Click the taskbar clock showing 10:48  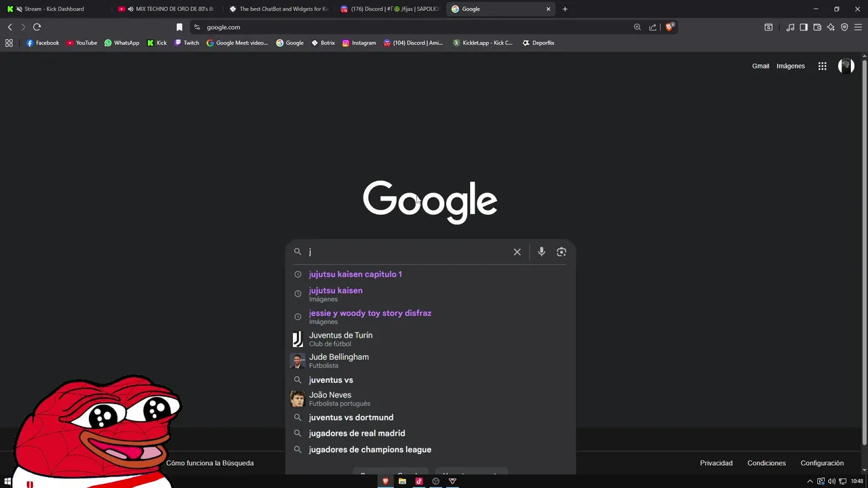(856, 481)
